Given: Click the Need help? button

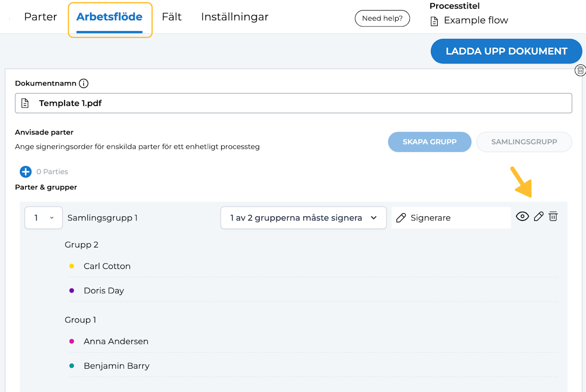Looking at the screenshot, I should pos(382,19).
